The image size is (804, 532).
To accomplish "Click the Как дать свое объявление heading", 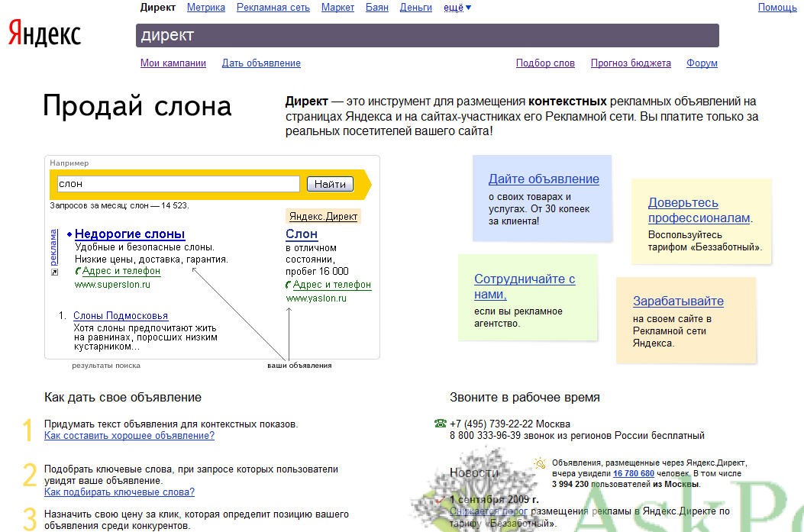I will (123, 397).
